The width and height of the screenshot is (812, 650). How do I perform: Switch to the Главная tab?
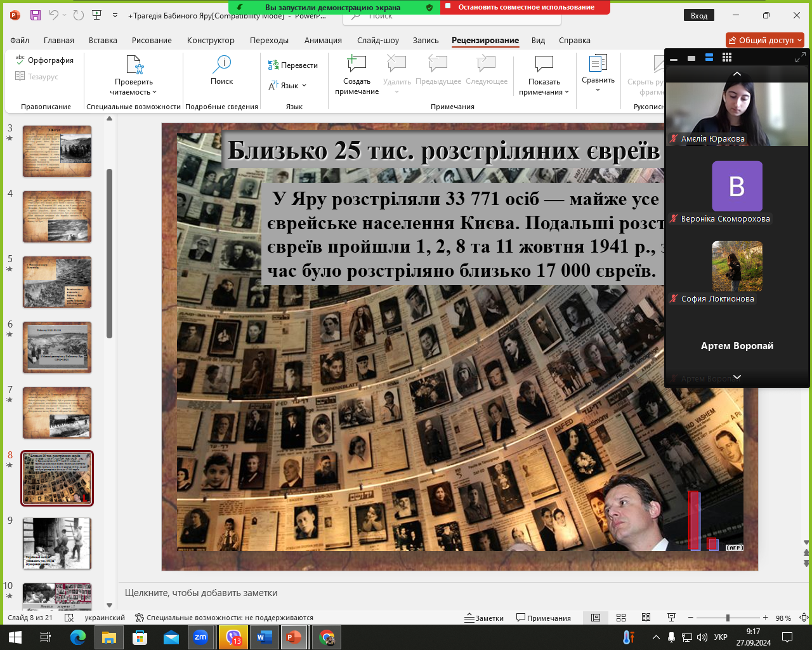pos(59,40)
